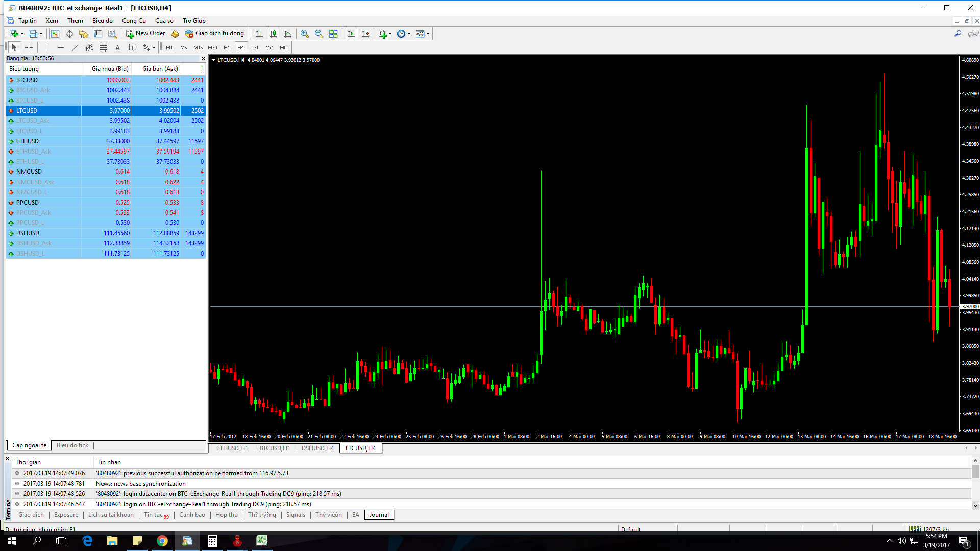Click the New Order button

point(145,34)
